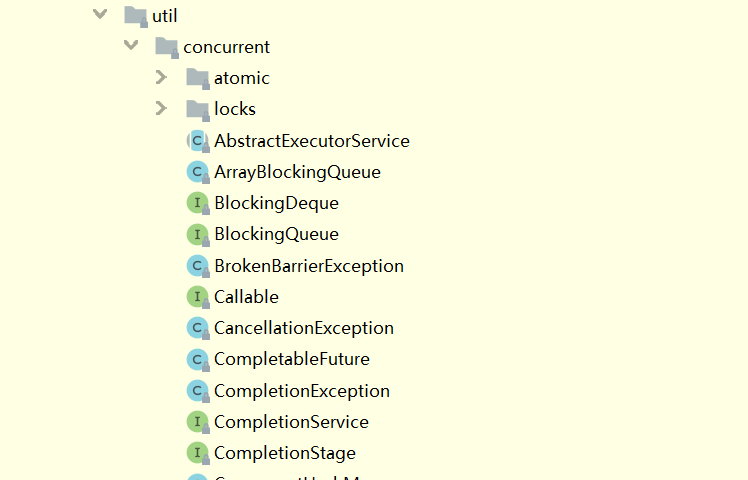
Task: Click the AbstractExecutorService abstract class icon
Action: 198,141
